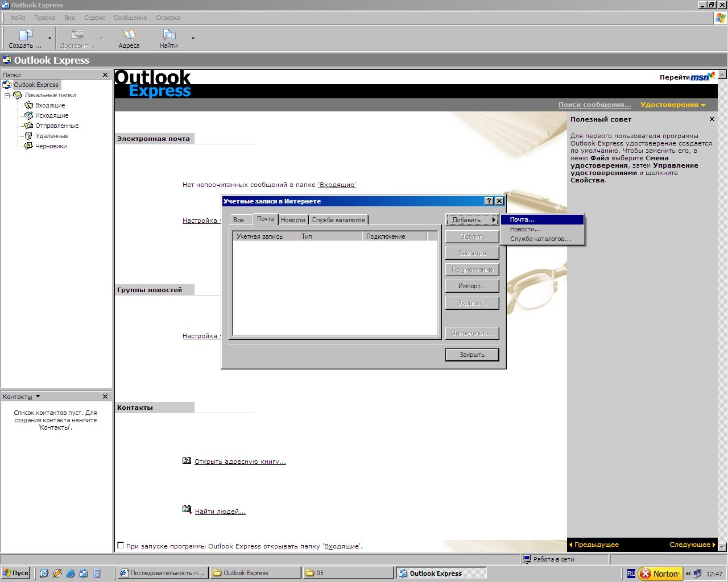This screenshot has width=728, height=582.
Task: Click the find people icon beside Найти людей
Action: coord(187,510)
